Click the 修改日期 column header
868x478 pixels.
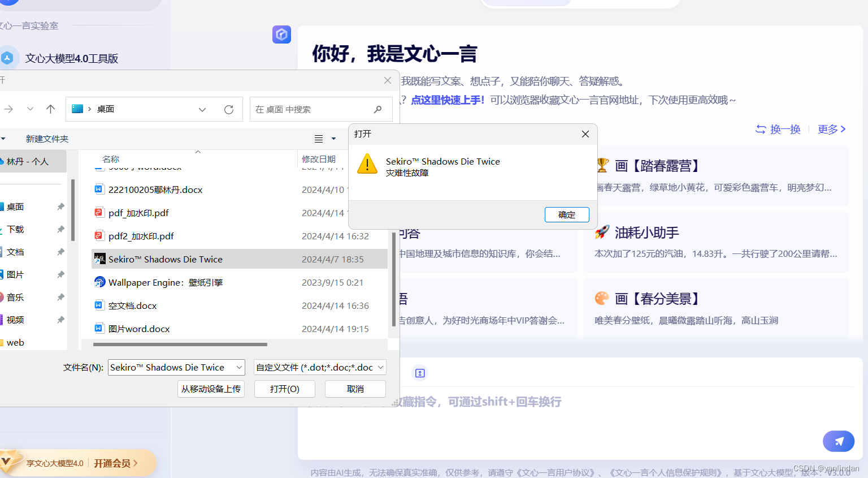tap(319, 159)
